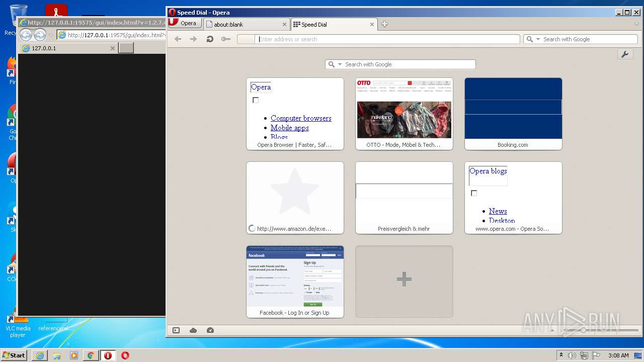Open Action Center flag icon
Viewport: 644px width, 362px height.
coord(596,355)
